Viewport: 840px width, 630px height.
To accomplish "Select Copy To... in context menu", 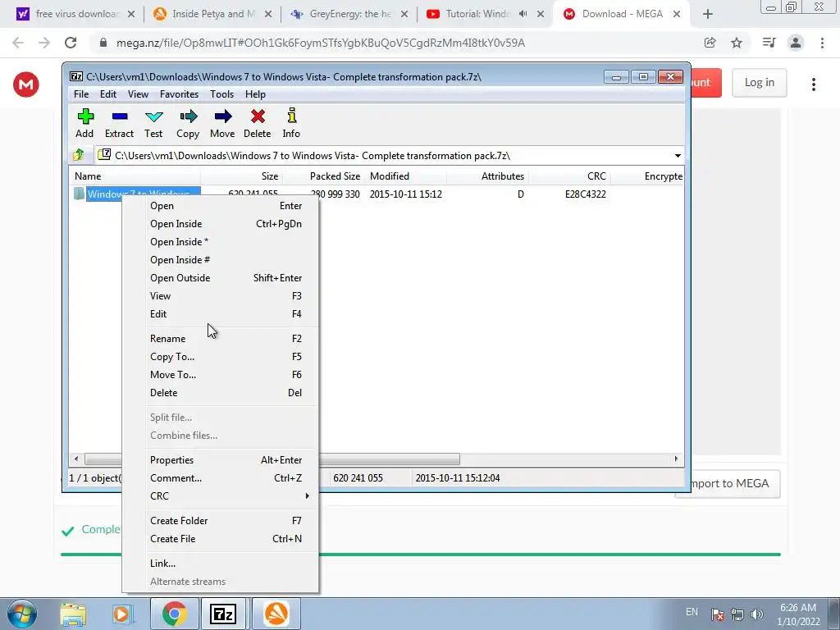I will click(x=221, y=357).
